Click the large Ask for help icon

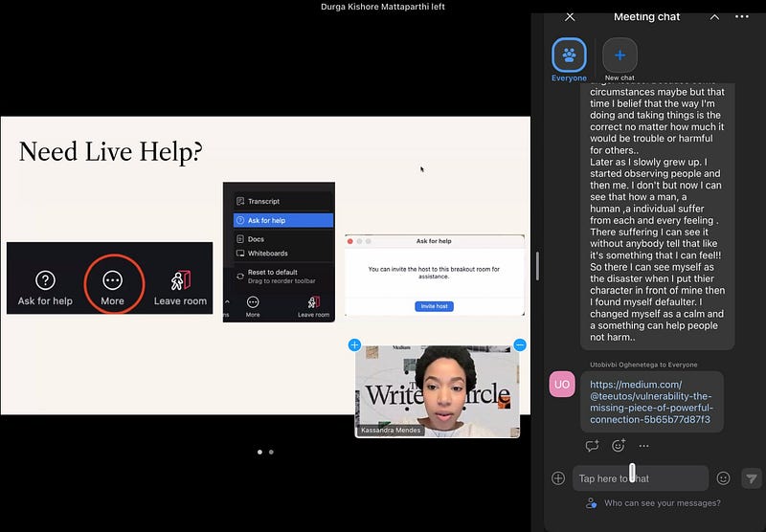45,287
